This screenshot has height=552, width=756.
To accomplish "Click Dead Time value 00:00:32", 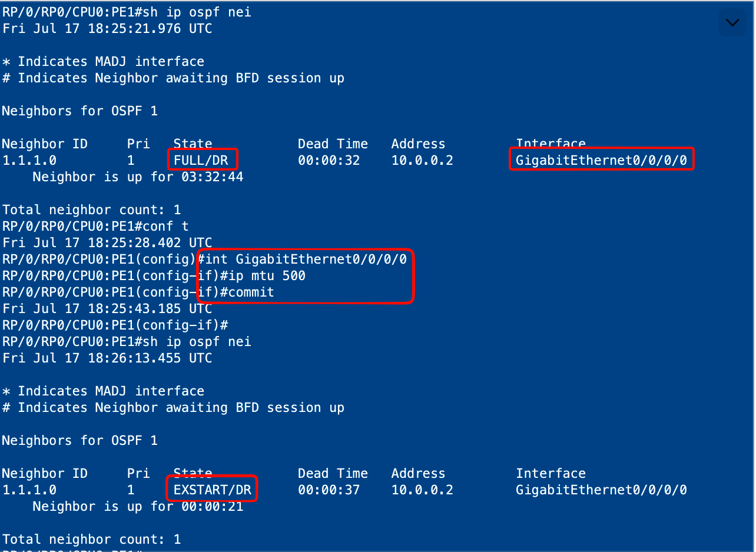I will [329, 160].
